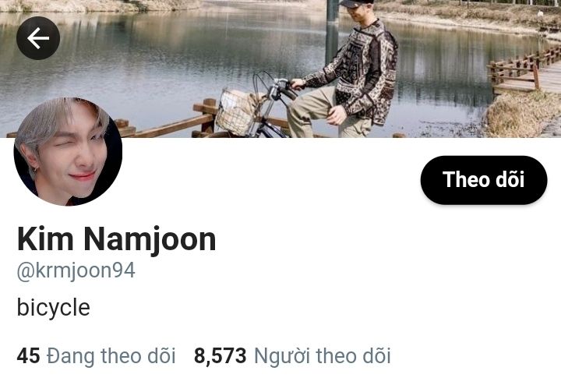Click the dry grass bank beside boardwalk
The width and height of the screenshot is (561, 392).
pyautogui.click(x=521, y=114)
